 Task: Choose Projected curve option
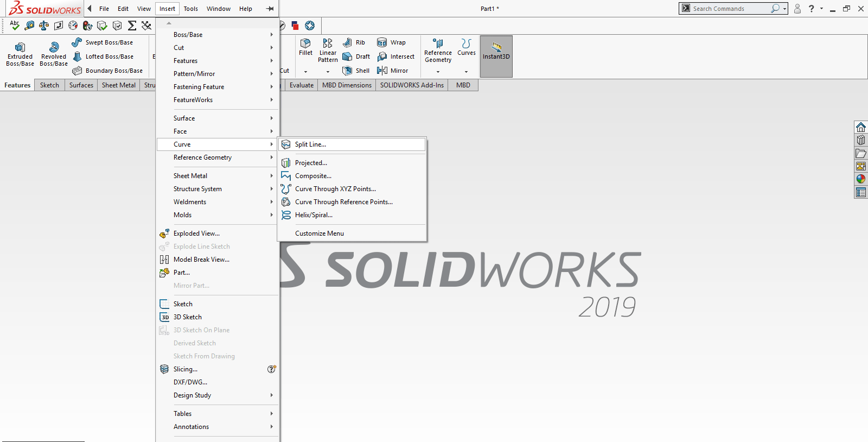click(352, 163)
